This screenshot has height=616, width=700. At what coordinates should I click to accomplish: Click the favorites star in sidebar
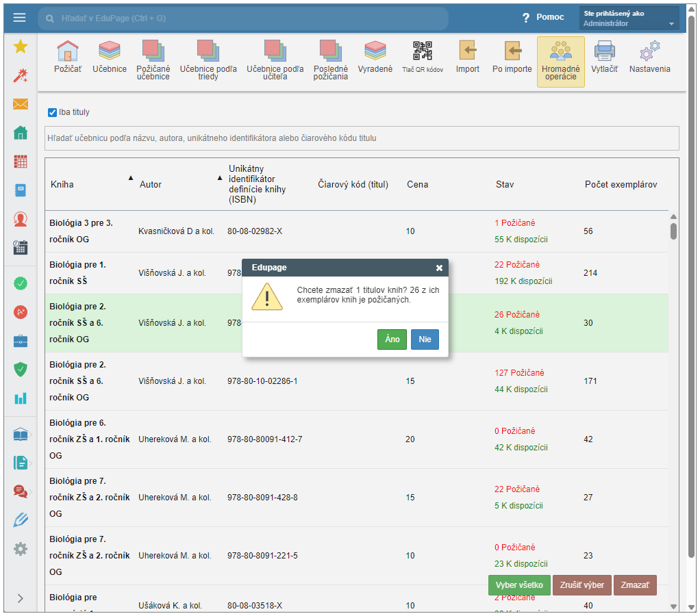[x=21, y=47]
